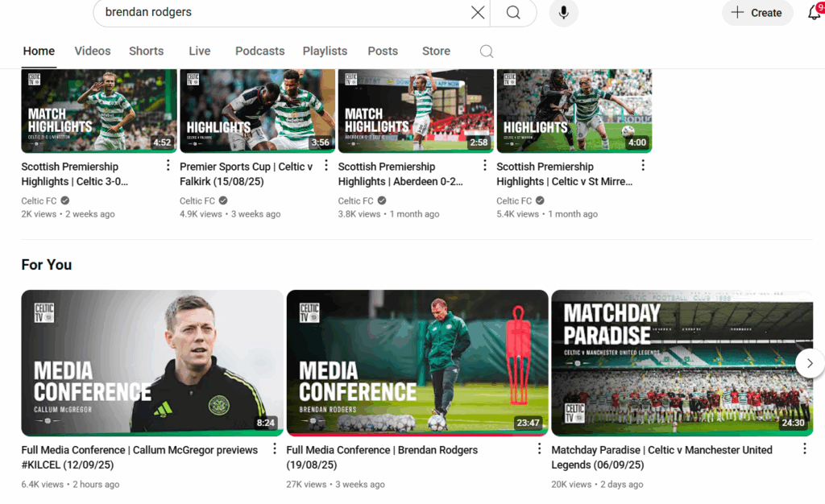Open 'Matchday Paradise | Celtic v Manchester United' title

(x=662, y=457)
